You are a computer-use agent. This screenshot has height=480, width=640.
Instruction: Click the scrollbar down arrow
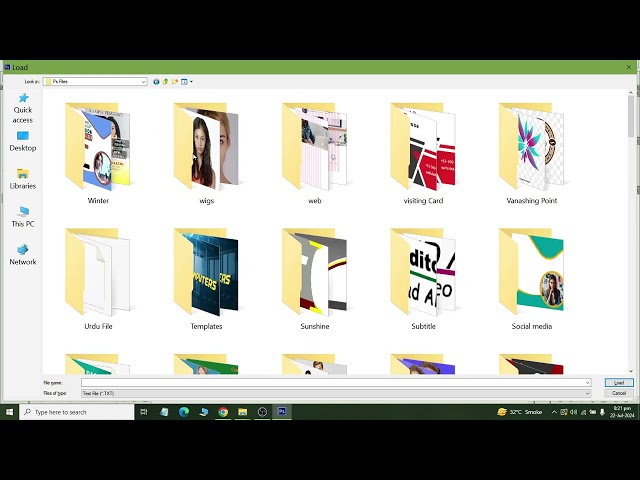coord(631,371)
